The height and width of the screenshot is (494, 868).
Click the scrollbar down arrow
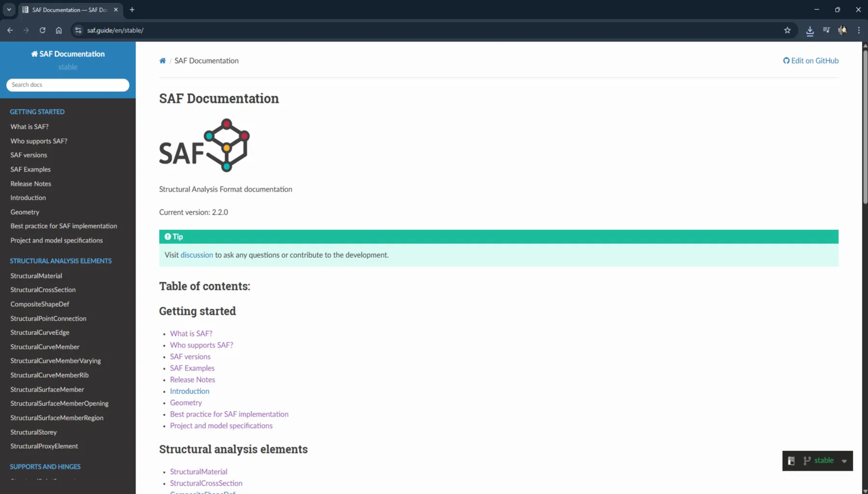pyautogui.click(x=865, y=491)
